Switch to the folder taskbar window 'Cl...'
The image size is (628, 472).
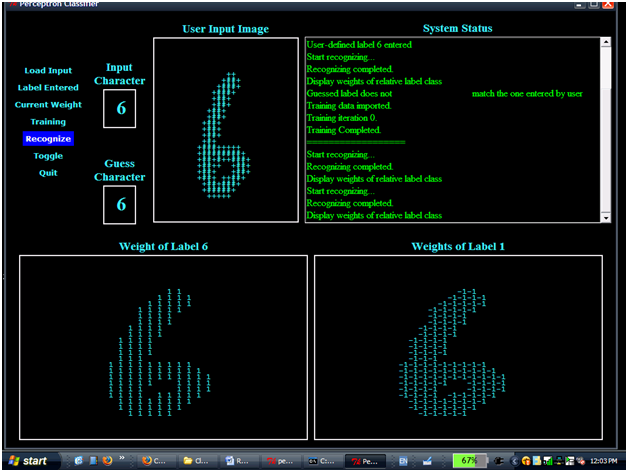tap(196, 461)
